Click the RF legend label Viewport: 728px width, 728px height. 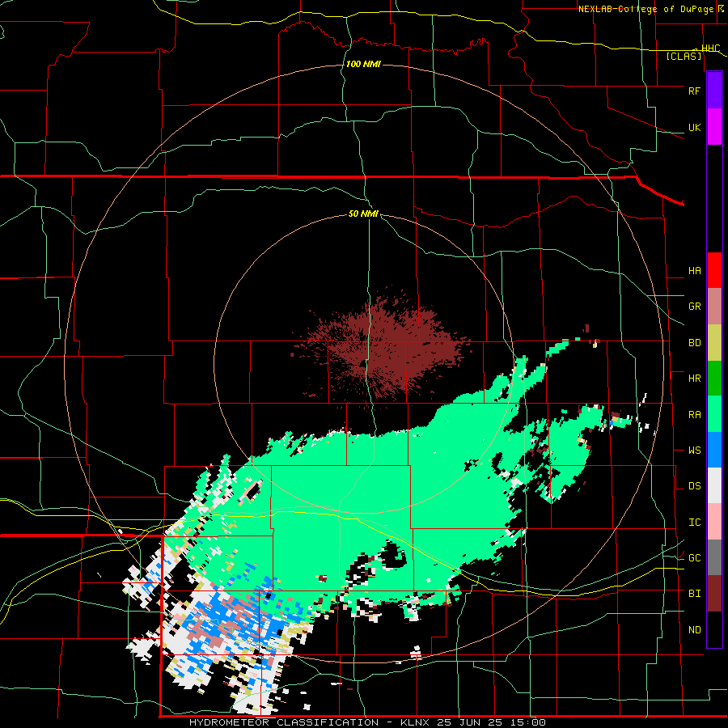[694, 91]
